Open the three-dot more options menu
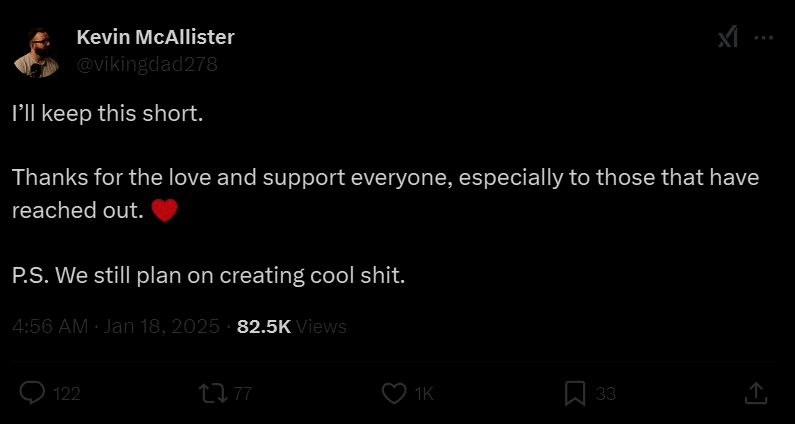 pyautogui.click(x=763, y=38)
